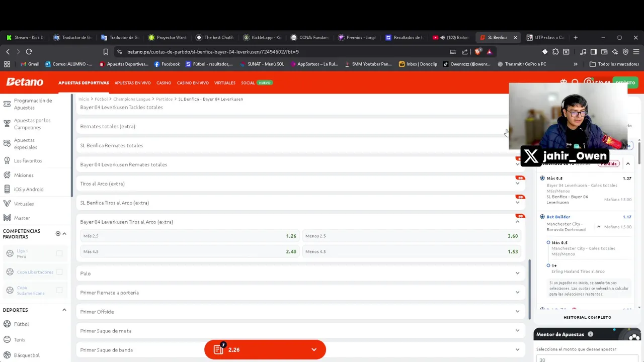Open the Gmail bookmark

pos(30,64)
